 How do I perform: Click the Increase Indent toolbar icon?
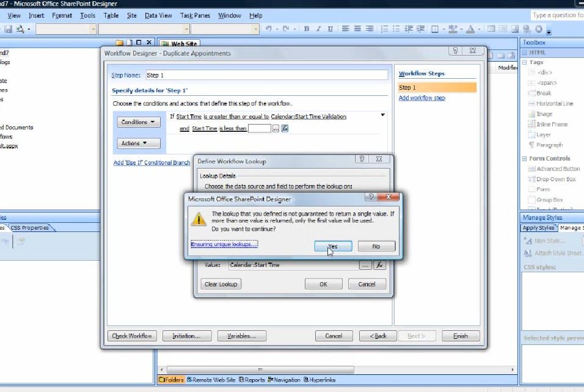(x=420, y=29)
